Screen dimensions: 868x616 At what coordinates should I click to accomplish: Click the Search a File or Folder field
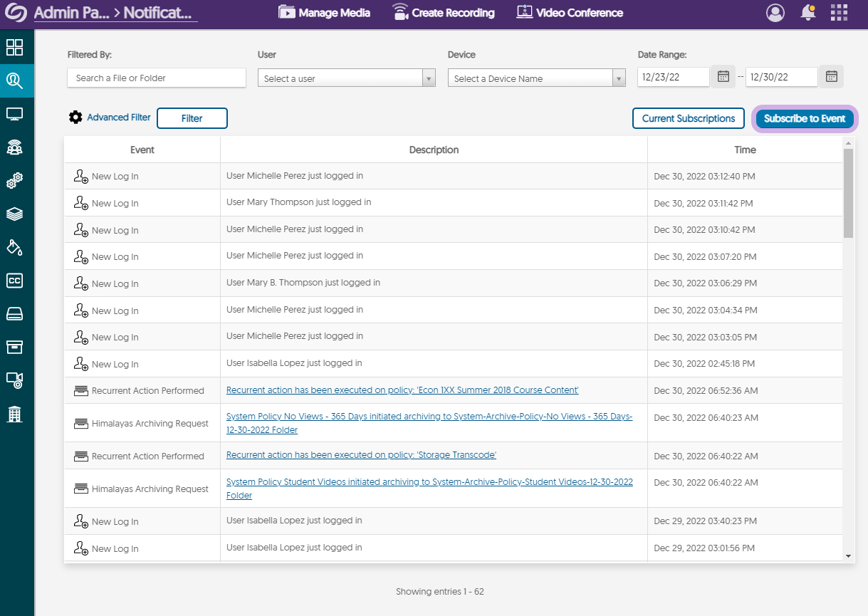point(157,78)
